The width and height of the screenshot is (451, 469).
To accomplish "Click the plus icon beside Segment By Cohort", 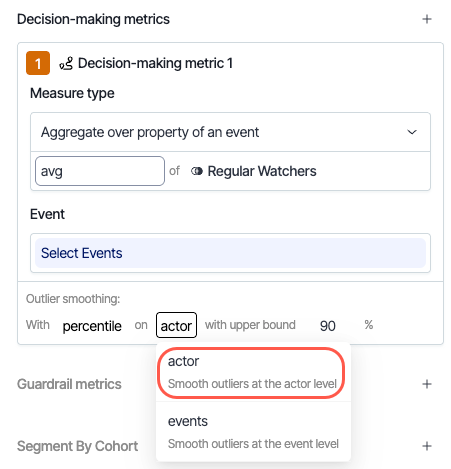I will tap(427, 446).
